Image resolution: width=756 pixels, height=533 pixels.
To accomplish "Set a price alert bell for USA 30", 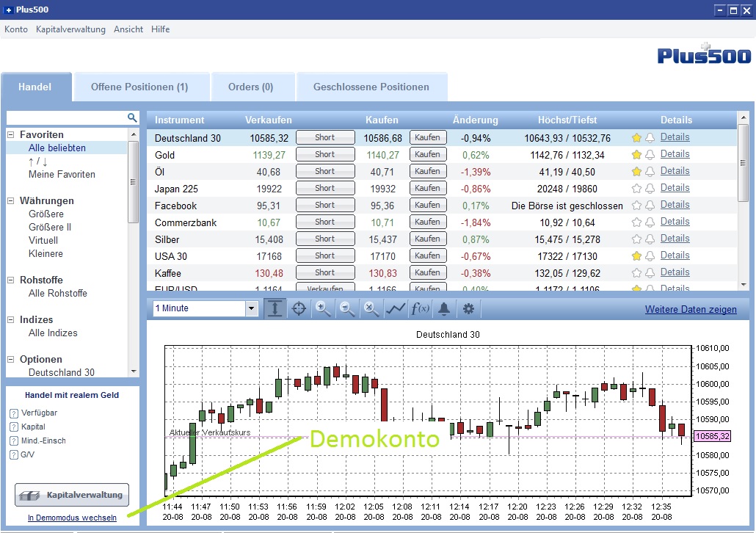I will [650, 256].
